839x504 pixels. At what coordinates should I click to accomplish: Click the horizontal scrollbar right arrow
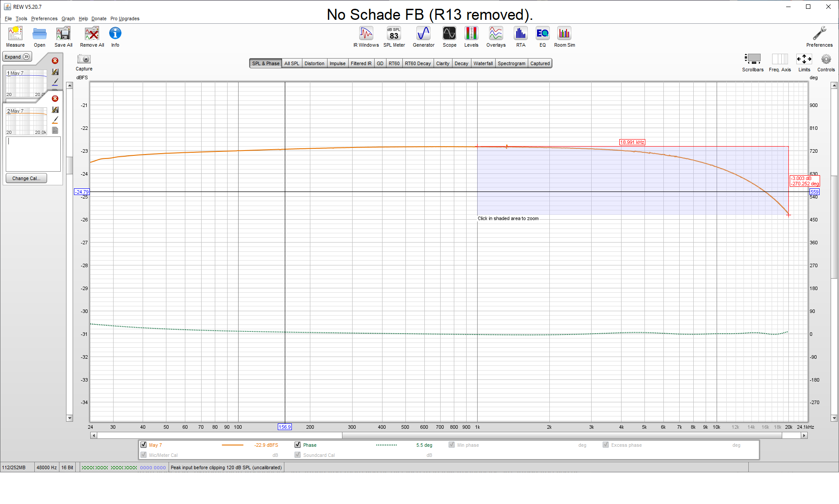pyautogui.click(x=804, y=435)
